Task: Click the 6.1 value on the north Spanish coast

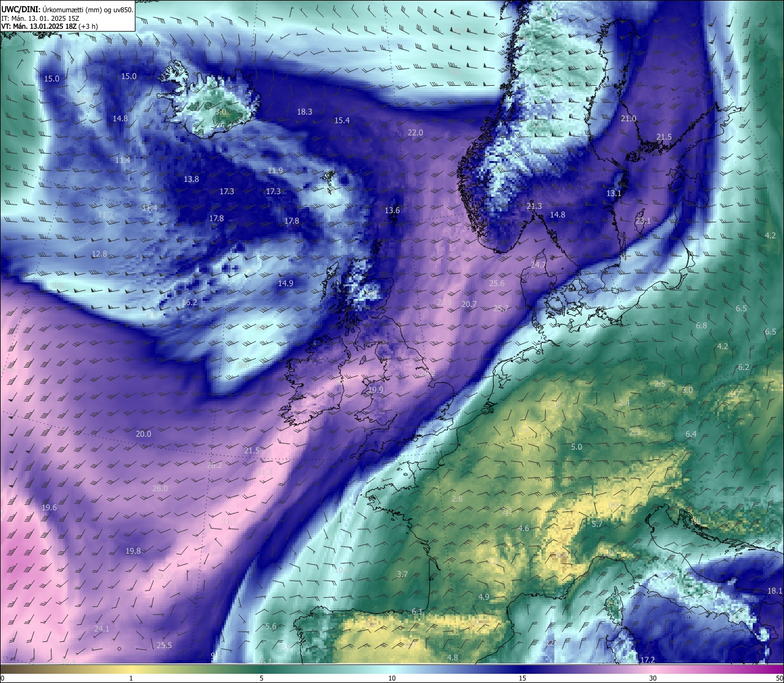Action: coord(417,611)
